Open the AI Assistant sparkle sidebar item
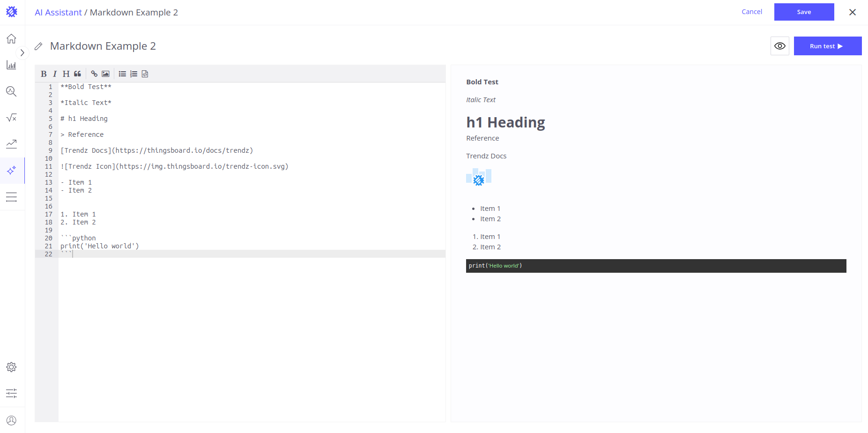This screenshot has height=433, width=868. click(12, 170)
